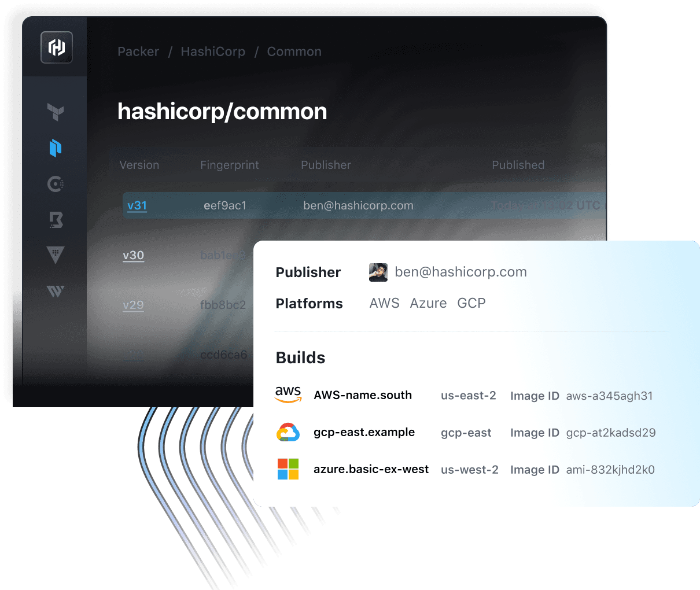Open the v30 version link

coord(133,256)
